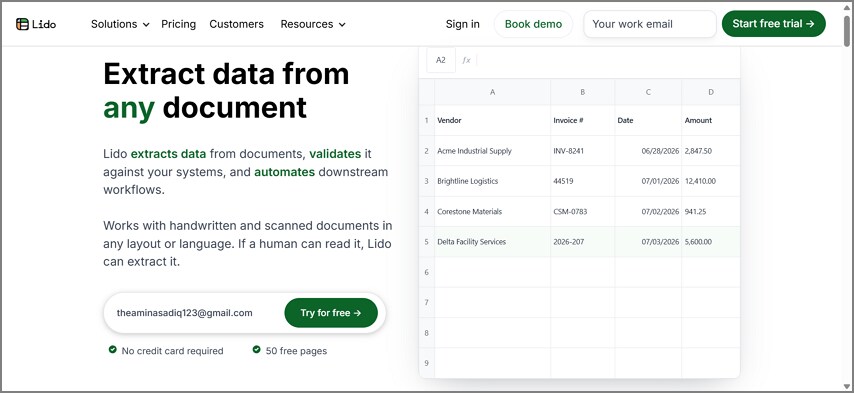Select the 2026-207 invoice cell
This screenshot has height=393, width=854.
click(x=582, y=242)
